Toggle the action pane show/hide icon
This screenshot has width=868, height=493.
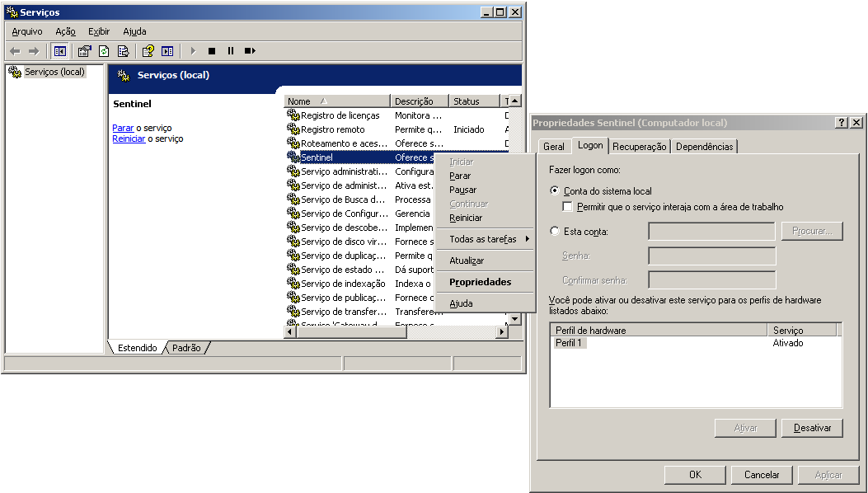tap(167, 51)
